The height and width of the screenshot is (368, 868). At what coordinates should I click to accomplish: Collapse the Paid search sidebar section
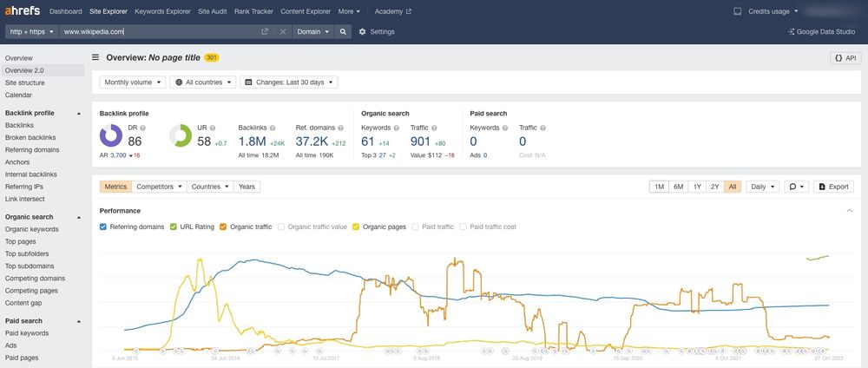79,321
